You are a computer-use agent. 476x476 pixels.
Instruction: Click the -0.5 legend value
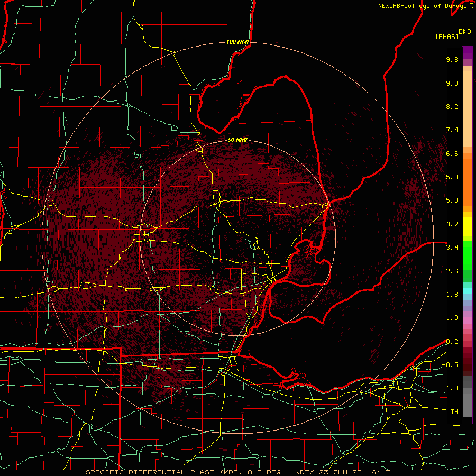click(x=450, y=365)
